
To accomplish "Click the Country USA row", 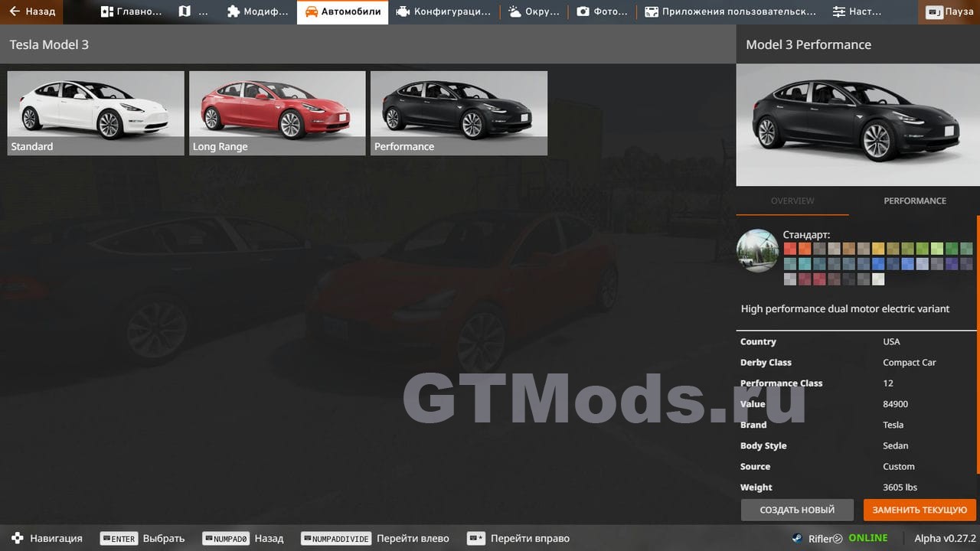I will 856,341.
